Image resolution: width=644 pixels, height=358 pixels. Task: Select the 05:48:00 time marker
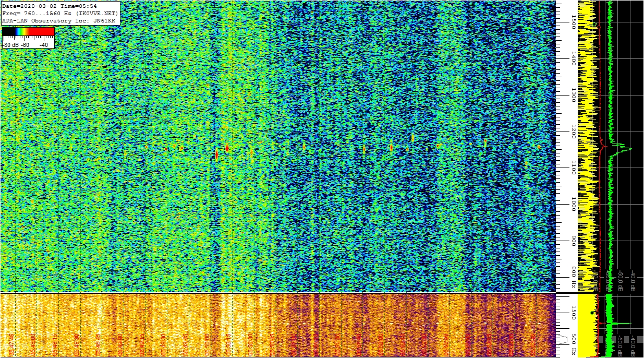[x=33, y=345]
